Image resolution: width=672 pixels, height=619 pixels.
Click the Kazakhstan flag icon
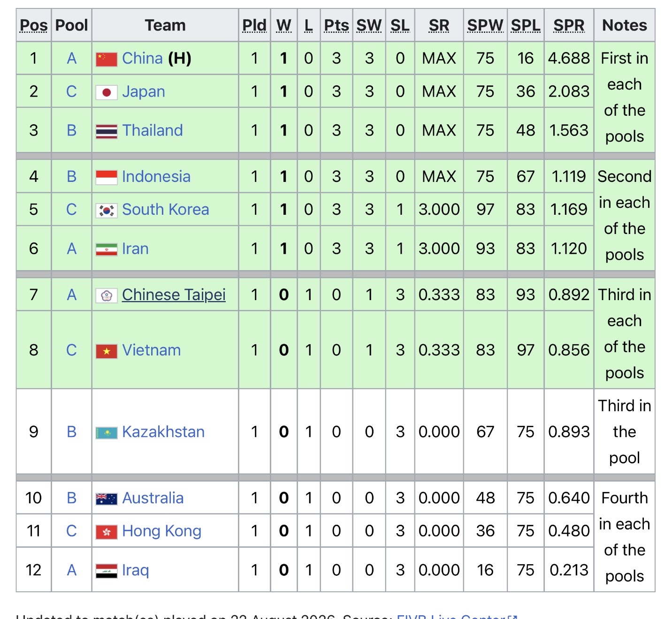tap(107, 432)
